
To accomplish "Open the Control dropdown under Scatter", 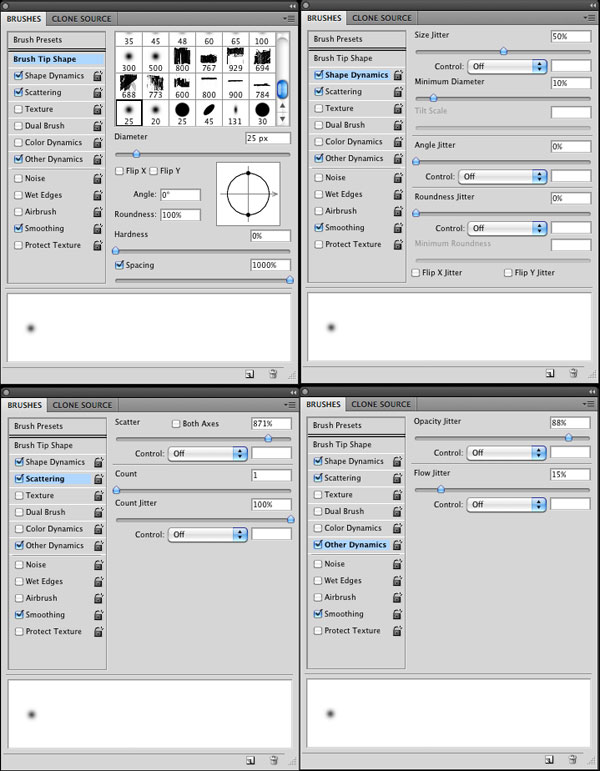I will coord(208,453).
